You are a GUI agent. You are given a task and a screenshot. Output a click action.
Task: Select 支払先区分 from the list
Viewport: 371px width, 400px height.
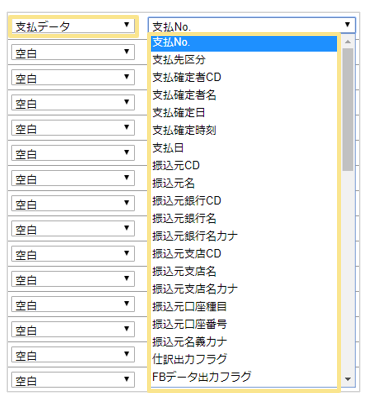[244, 60]
